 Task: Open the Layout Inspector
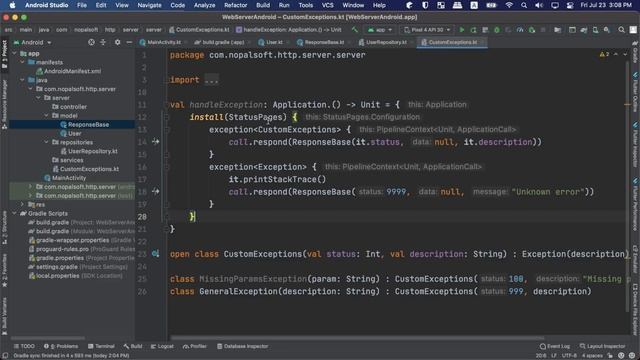click(602, 346)
